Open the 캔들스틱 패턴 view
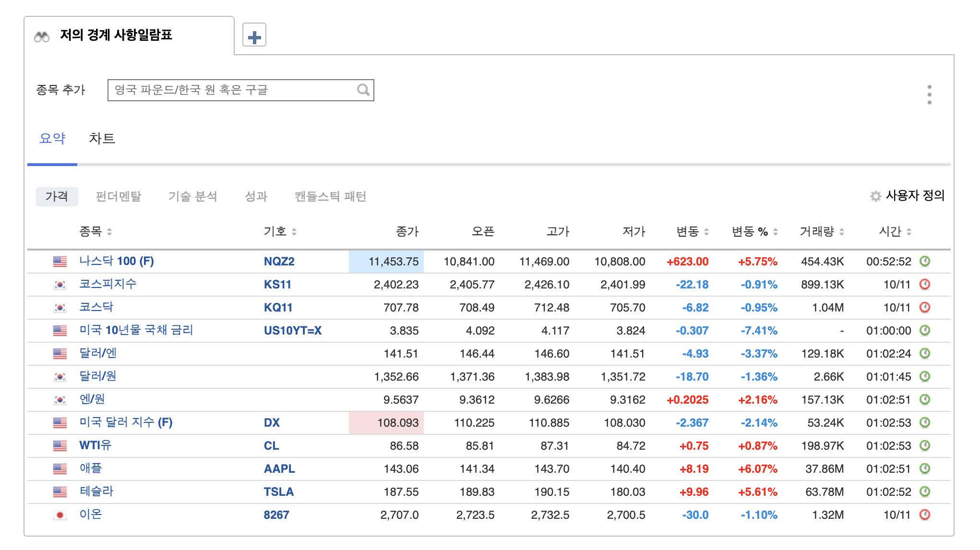This screenshot has width=980, height=550. [330, 196]
